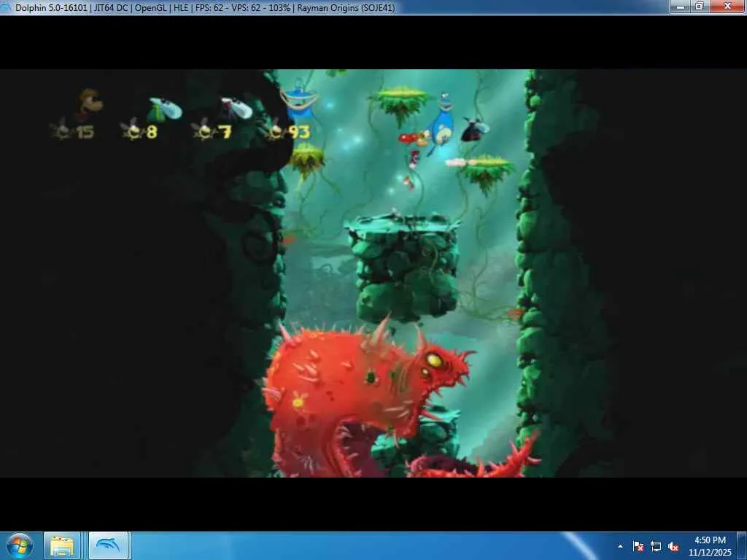Image resolution: width=747 pixels, height=560 pixels.
Task: Open Windows Explorer from the taskbar
Action: (62, 546)
